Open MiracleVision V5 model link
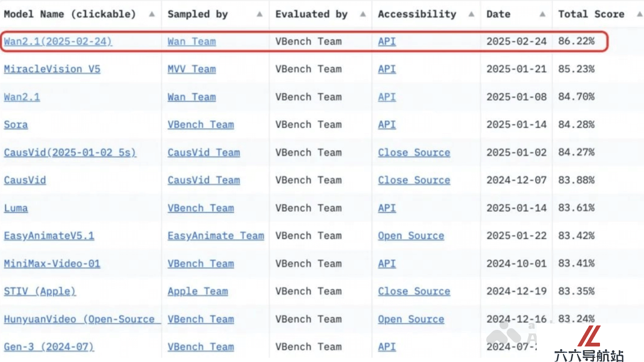 [52, 69]
